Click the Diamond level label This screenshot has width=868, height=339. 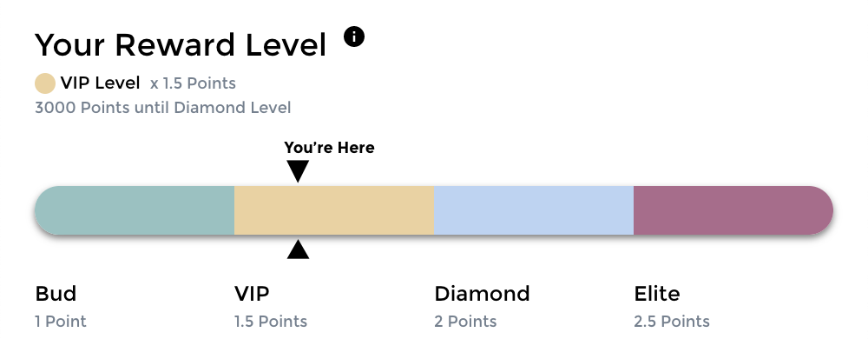point(482,294)
